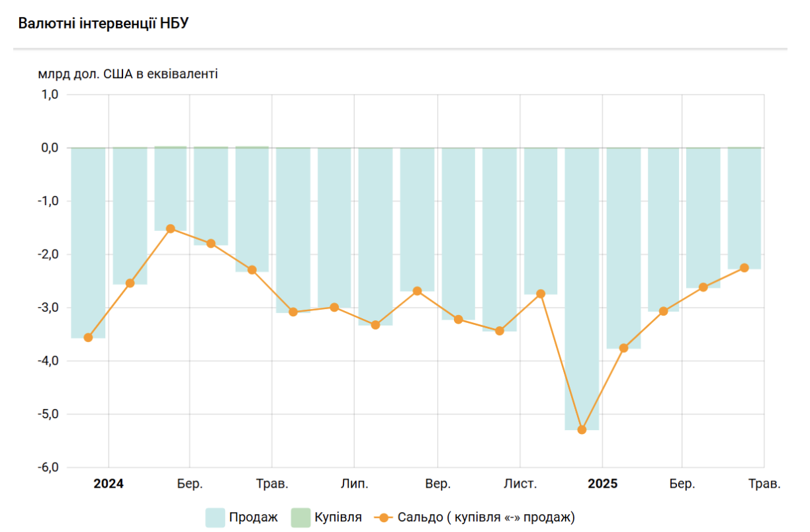Image resolution: width=810 pixels, height=532 pixels.
Task: Click the green Купівля legend swatch
Action: click(x=301, y=517)
